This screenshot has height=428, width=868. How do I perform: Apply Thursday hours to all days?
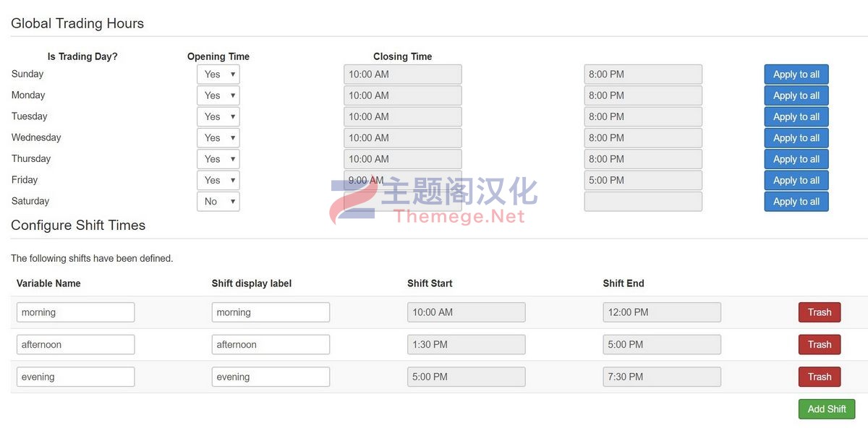point(796,159)
